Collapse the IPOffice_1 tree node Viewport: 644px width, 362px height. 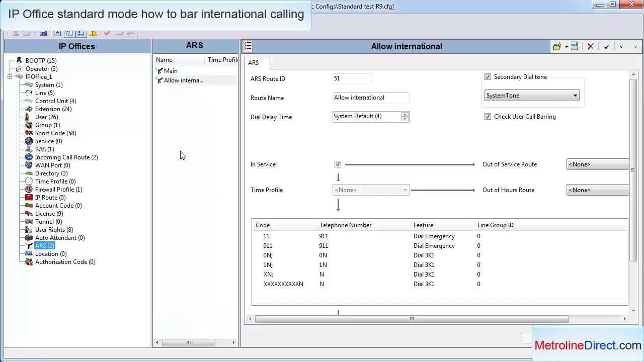[10, 77]
